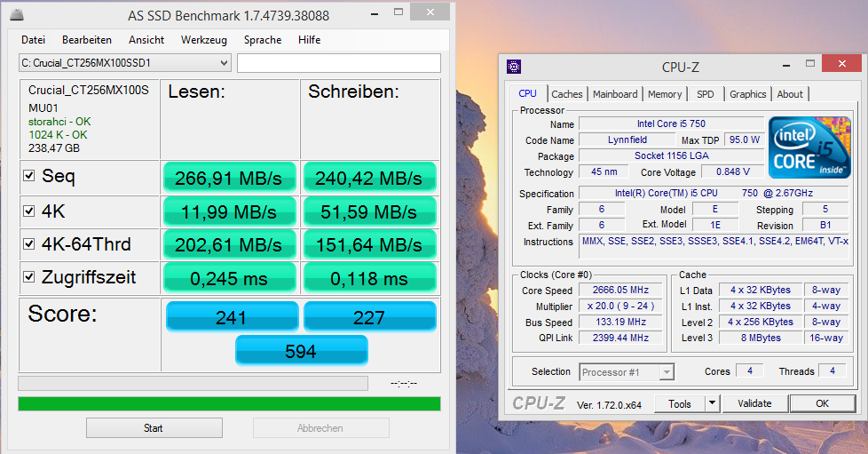The width and height of the screenshot is (868, 454).
Task: Click the Package value Socket 1156 LGA
Action: [x=671, y=155]
